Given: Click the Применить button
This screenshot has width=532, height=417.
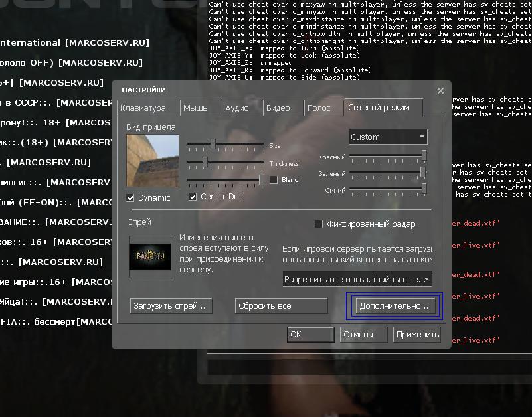Looking at the screenshot, I should [x=417, y=335].
